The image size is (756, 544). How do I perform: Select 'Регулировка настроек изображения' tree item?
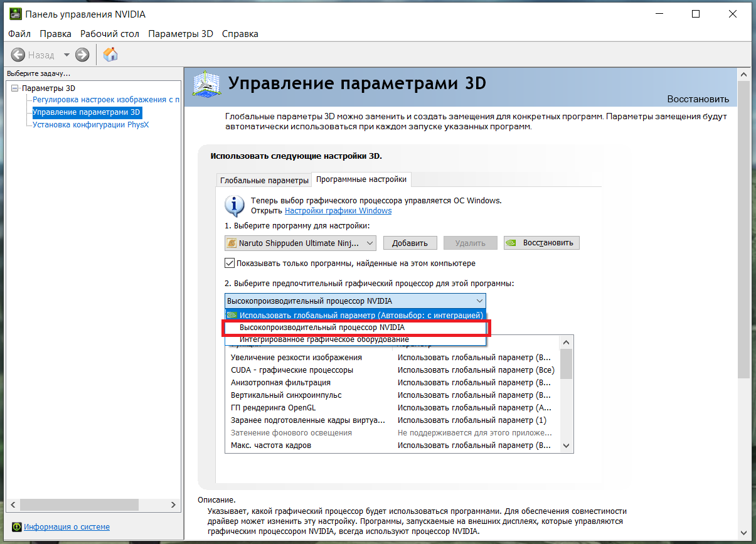106,100
